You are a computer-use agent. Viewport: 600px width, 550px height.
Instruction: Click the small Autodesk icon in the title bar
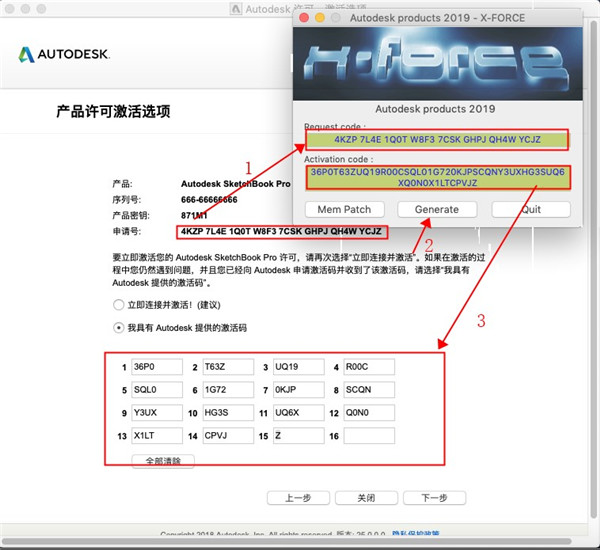coord(236,8)
